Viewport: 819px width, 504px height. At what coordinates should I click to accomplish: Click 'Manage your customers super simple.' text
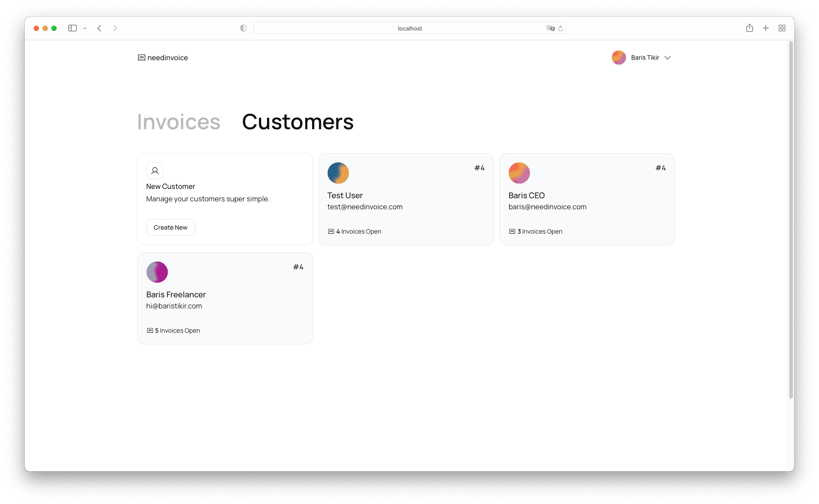(x=208, y=199)
